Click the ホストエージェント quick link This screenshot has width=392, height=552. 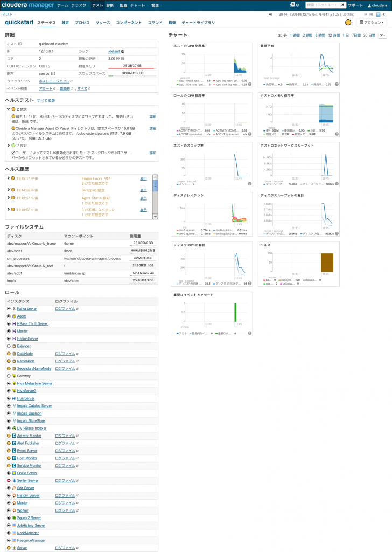tap(54, 81)
